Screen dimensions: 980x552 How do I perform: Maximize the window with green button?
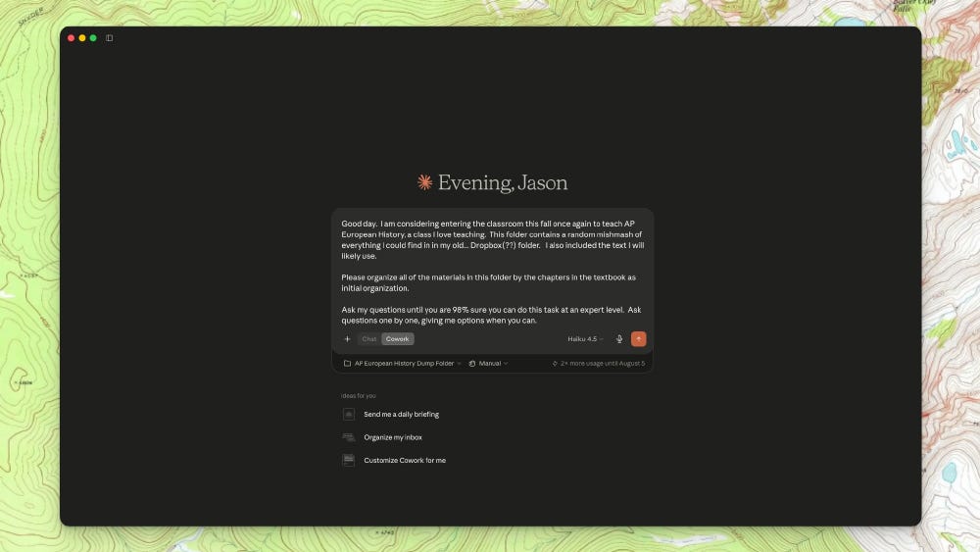coord(93,38)
